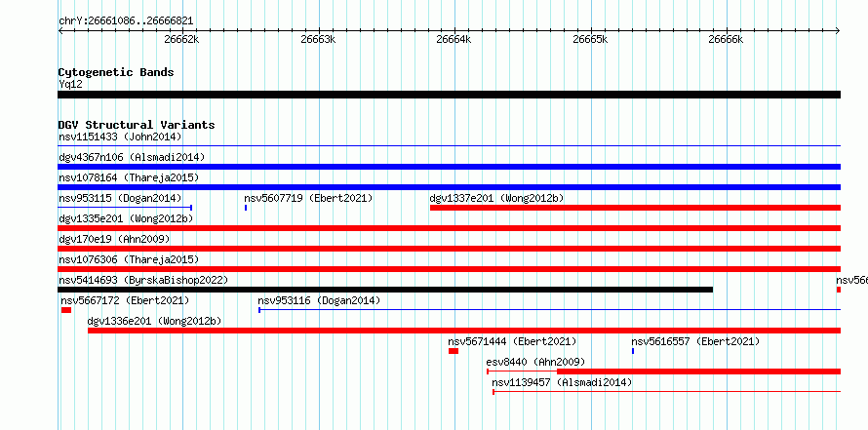Click the black nsv5414693 variant bar
The width and height of the screenshot is (868, 430).
(385, 290)
